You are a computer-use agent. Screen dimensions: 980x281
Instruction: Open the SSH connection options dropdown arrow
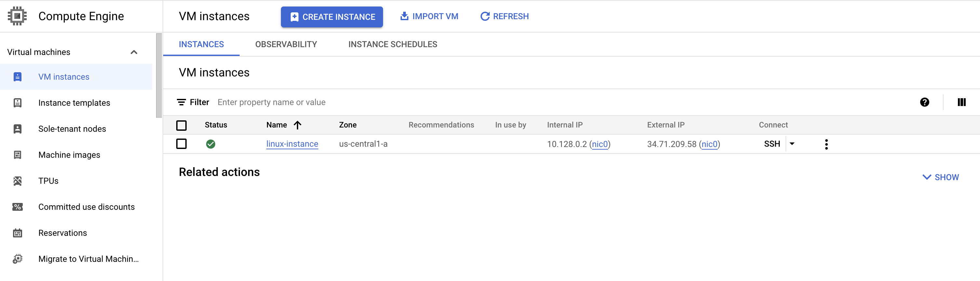tap(792, 143)
